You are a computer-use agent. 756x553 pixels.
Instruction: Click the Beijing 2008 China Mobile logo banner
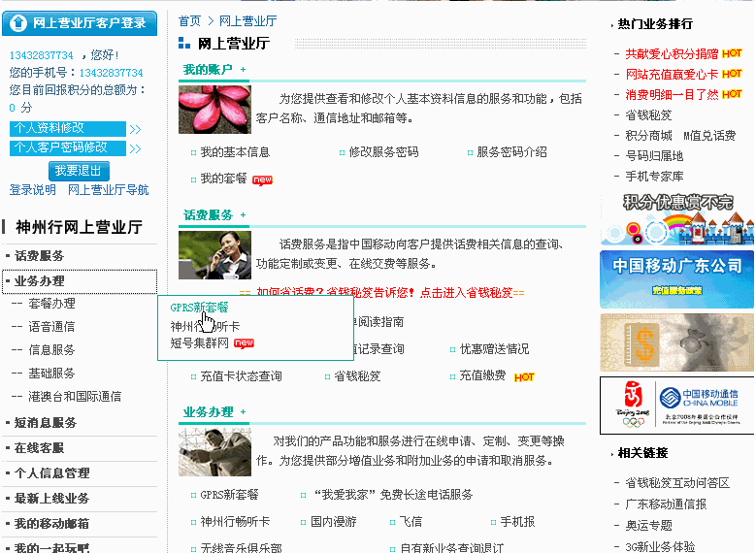[676, 405]
